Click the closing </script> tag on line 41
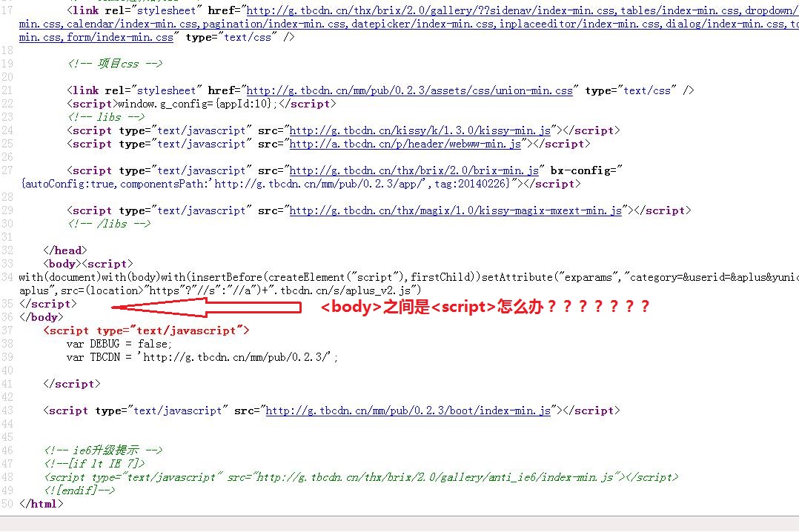Image resolution: width=799 pixels, height=532 pixels. coord(72,384)
